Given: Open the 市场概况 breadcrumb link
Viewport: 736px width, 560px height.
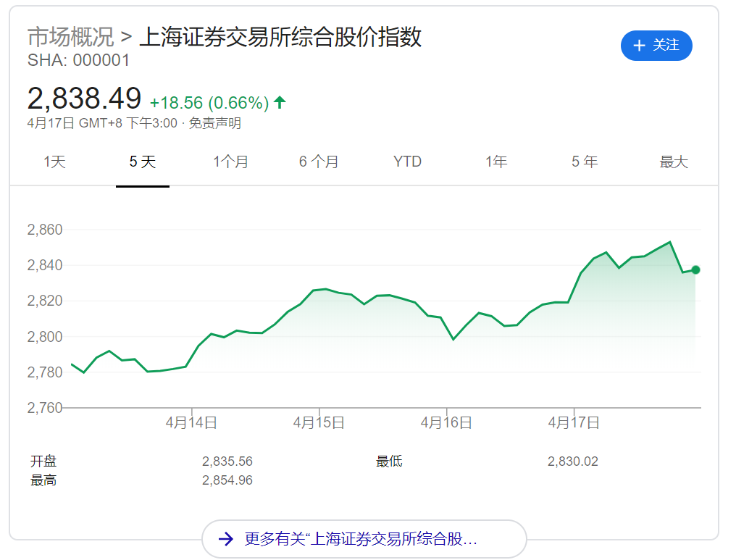Looking at the screenshot, I should click(x=70, y=36).
